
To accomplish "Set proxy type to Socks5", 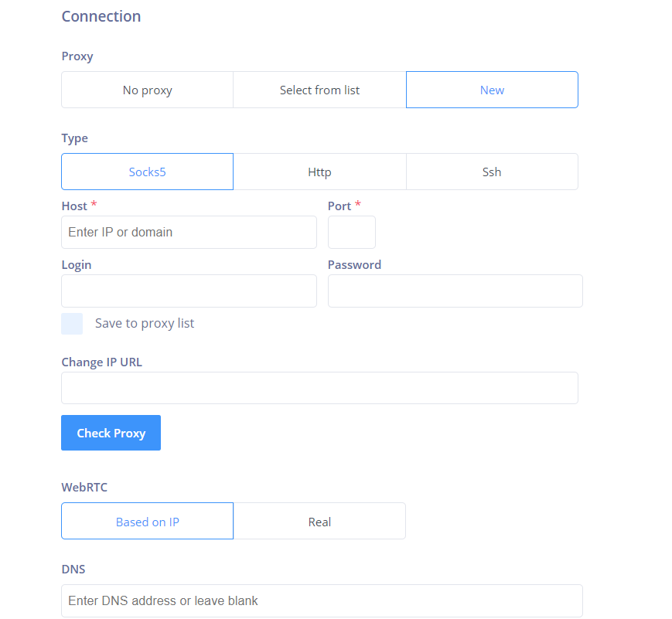I will (x=147, y=172).
